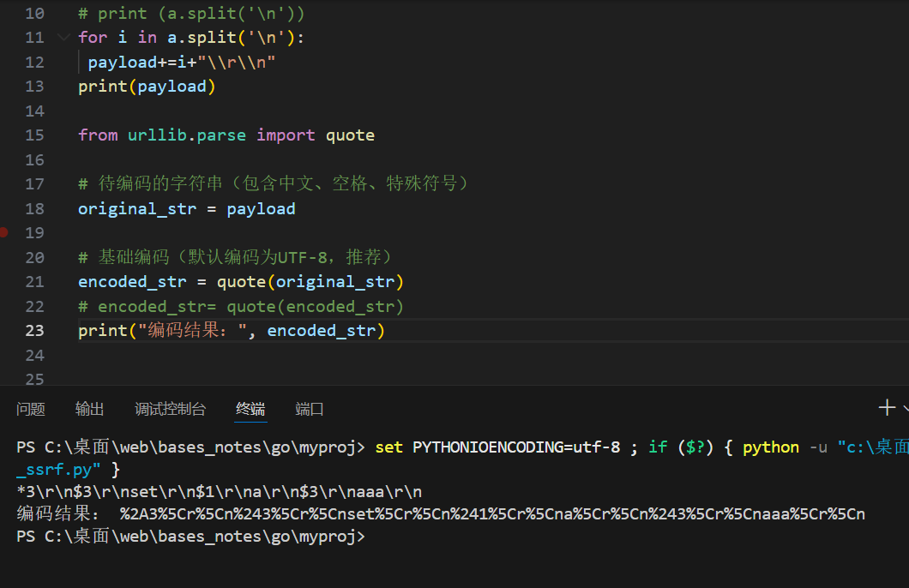Click the 编码结果 print statement on line 23
Image resolution: width=909 pixels, height=588 pixels.
[x=232, y=331]
